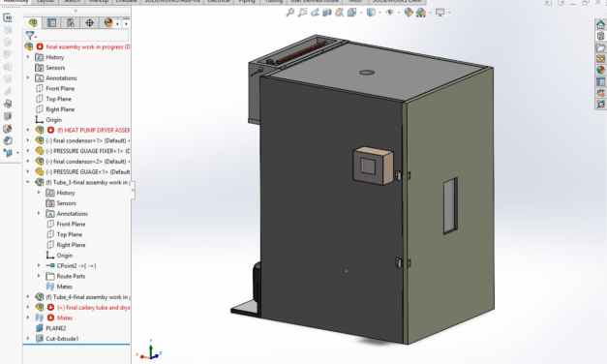
Task: Expand final condensor<1> component
Action: tap(28, 140)
